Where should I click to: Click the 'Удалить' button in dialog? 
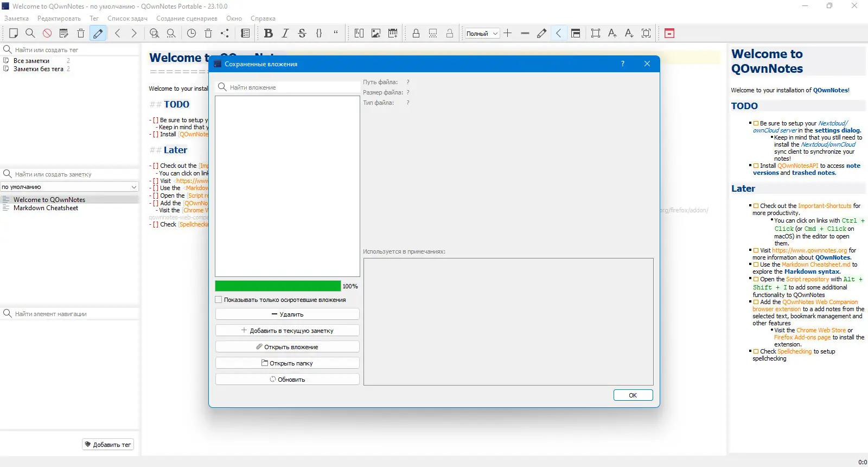click(x=288, y=314)
